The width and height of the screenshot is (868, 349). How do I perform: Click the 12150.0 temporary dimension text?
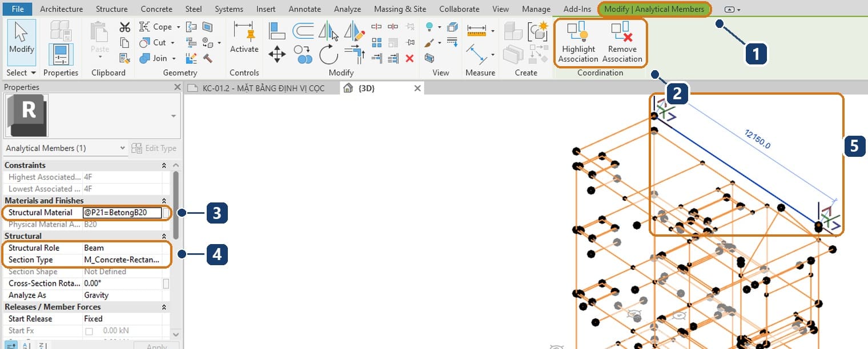pyautogui.click(x=757, y=139)
